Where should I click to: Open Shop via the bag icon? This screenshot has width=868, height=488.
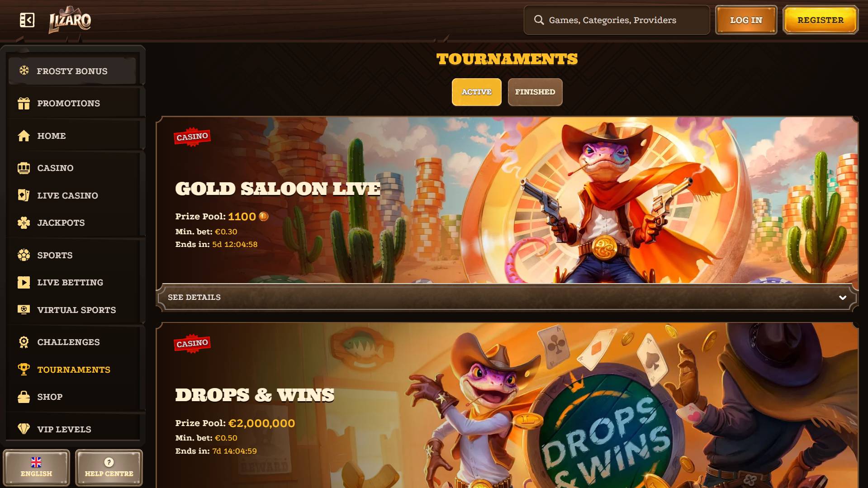pyautogui.click(x=24, y=397)
